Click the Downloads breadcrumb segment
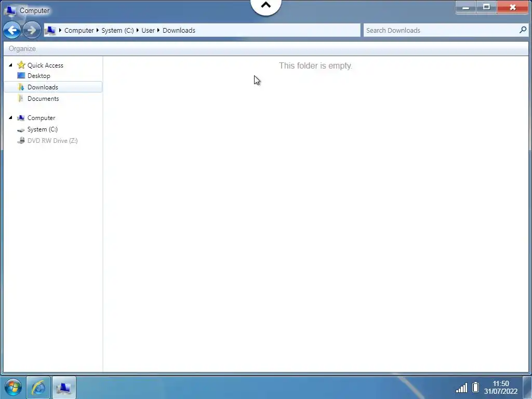This screenshot has width=532, height=399. coord(179,30)
